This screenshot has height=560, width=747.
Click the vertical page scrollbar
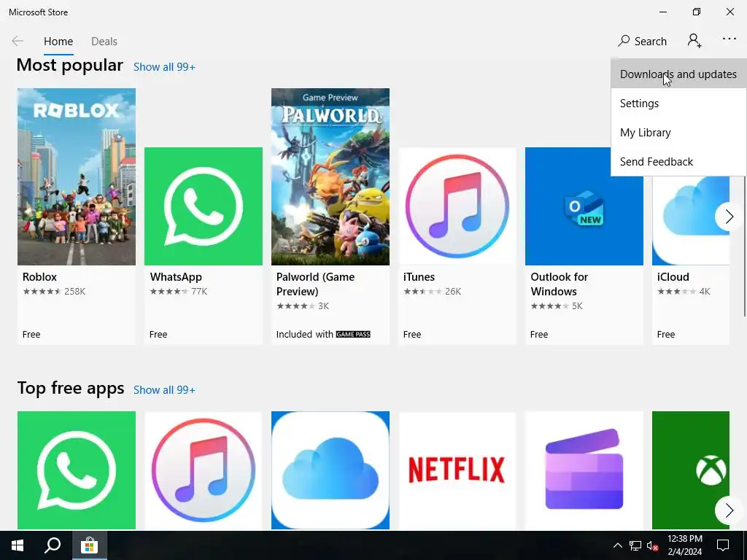pos(745,245)
